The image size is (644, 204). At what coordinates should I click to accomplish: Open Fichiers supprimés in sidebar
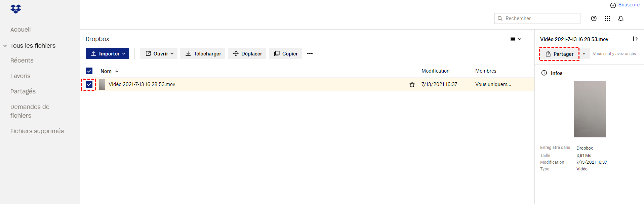[x=37, y=131]
